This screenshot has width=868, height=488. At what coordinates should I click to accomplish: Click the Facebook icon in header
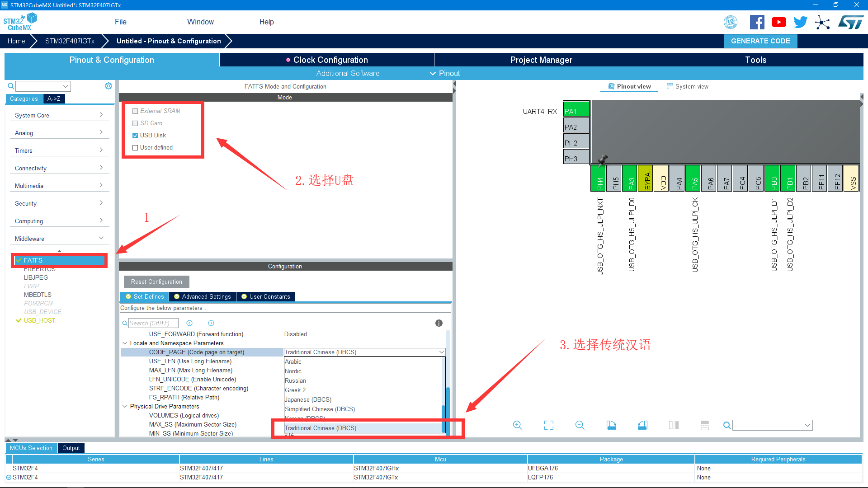757,22
